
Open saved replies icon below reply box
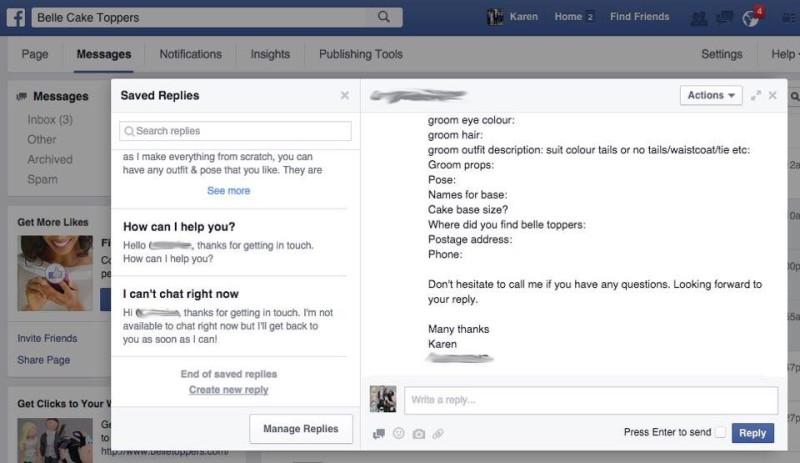pos(379,434)
